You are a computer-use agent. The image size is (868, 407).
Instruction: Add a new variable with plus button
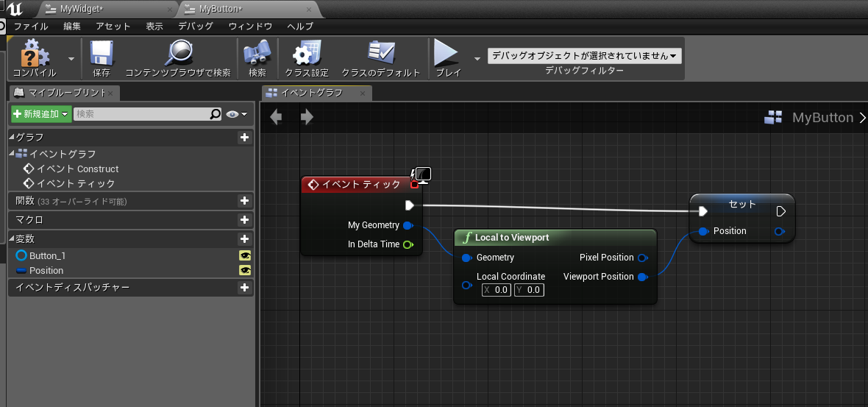click(x=245, y=239)
